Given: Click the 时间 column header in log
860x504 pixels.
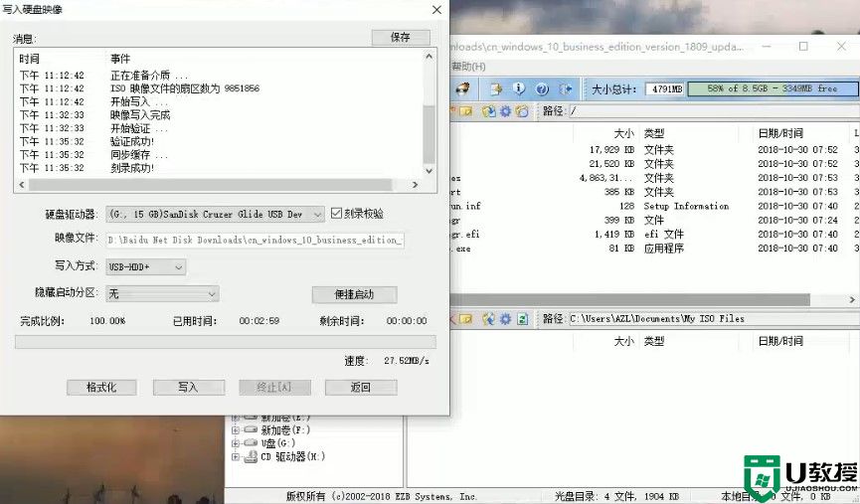Looking at the screenshot, I should [29, 59].
